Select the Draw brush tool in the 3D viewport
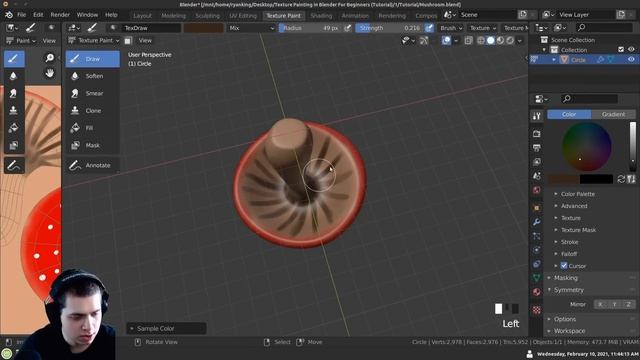This screenshot has width=640, height=360. (x=93, y=59)
